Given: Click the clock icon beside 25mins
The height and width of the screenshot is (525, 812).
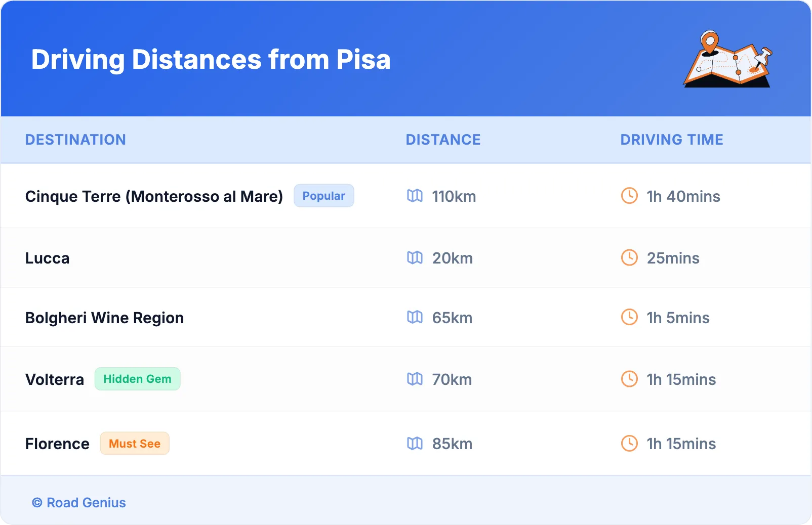Looking at the screenshot, I should (x=629, y=257).
